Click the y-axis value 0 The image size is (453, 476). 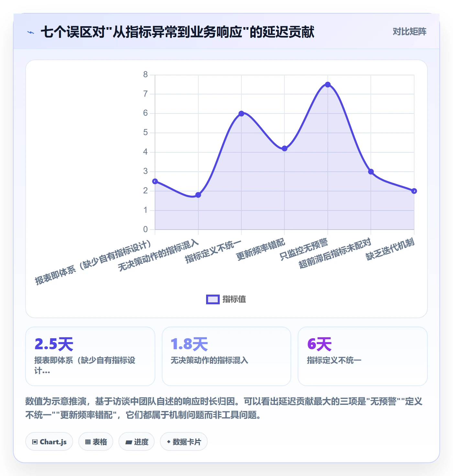tap(146, 230)
